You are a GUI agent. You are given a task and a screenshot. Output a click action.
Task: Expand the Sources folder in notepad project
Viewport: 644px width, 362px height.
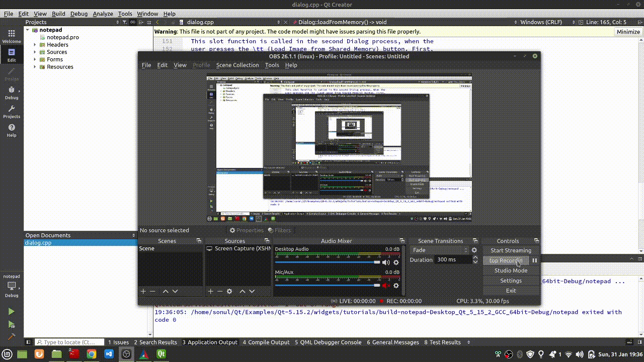point(35,52)
